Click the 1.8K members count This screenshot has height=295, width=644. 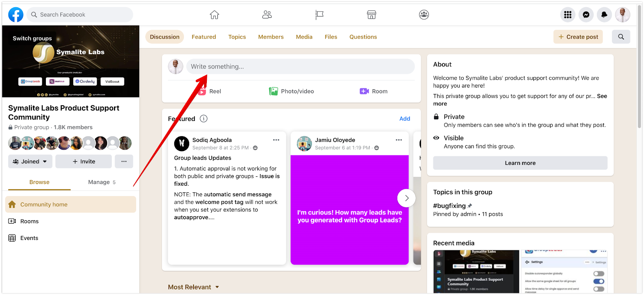coord(73,127)
